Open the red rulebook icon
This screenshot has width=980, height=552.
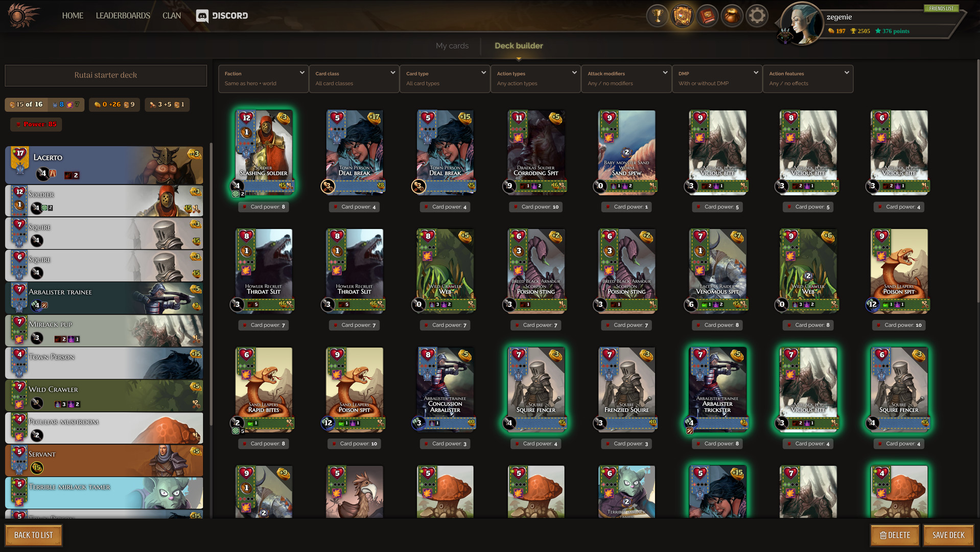tap(707, 16)
